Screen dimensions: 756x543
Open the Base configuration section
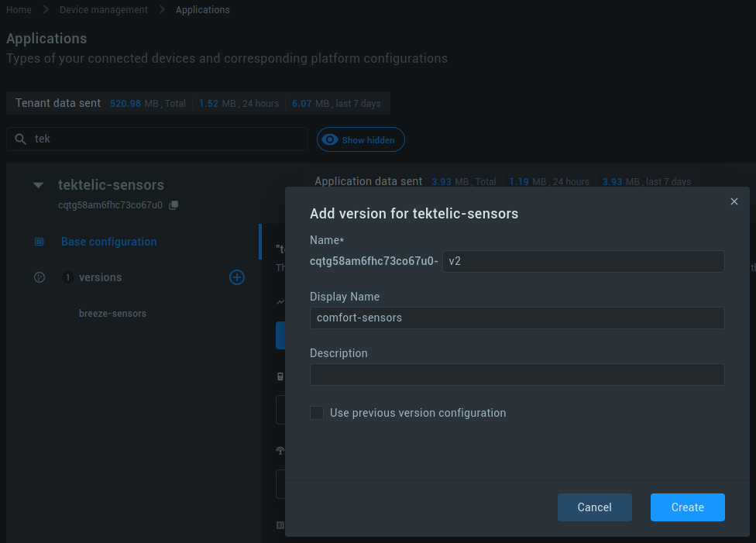coord(108,242)
